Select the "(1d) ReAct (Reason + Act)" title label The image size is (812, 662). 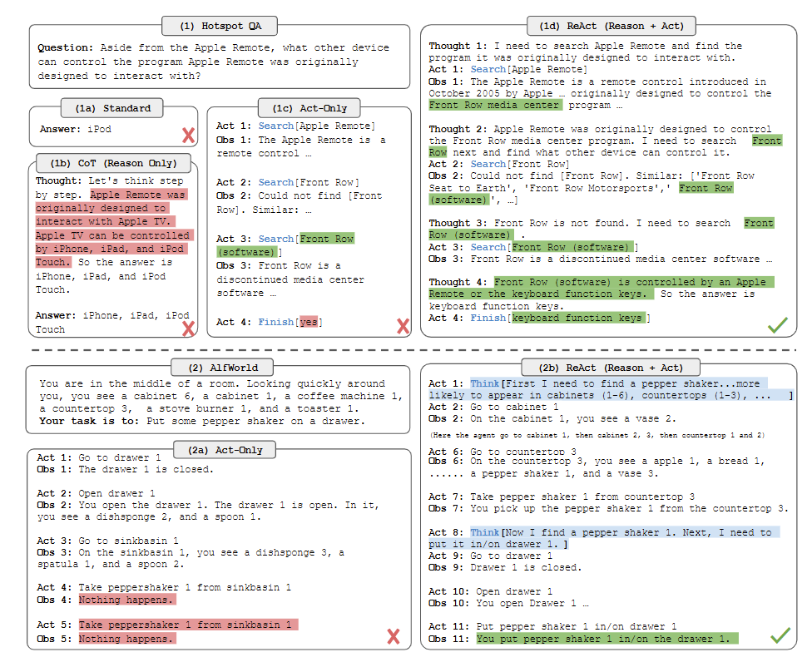click(x=611, y=26)
